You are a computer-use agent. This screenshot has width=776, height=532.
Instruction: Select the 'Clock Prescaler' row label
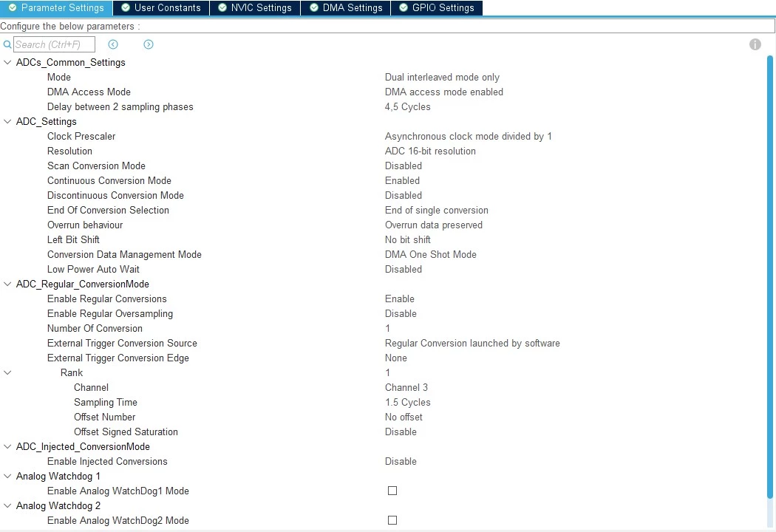tap(81, 137)
